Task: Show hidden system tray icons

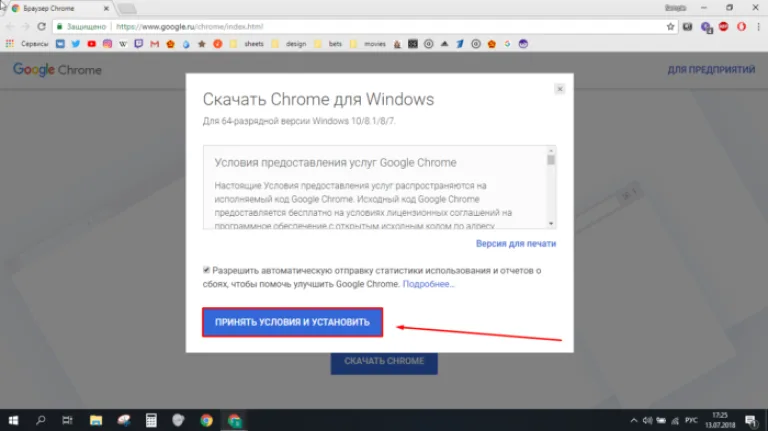Action: (x=634, y=420)
